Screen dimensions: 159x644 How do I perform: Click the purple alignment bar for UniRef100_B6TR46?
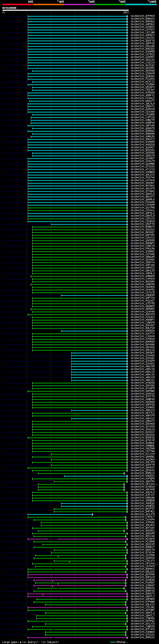click(x=78, y=575)
